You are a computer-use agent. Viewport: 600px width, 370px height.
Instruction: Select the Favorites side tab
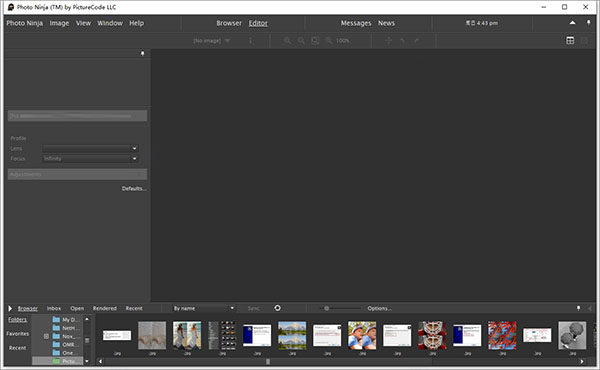click(x=18, y=334)
